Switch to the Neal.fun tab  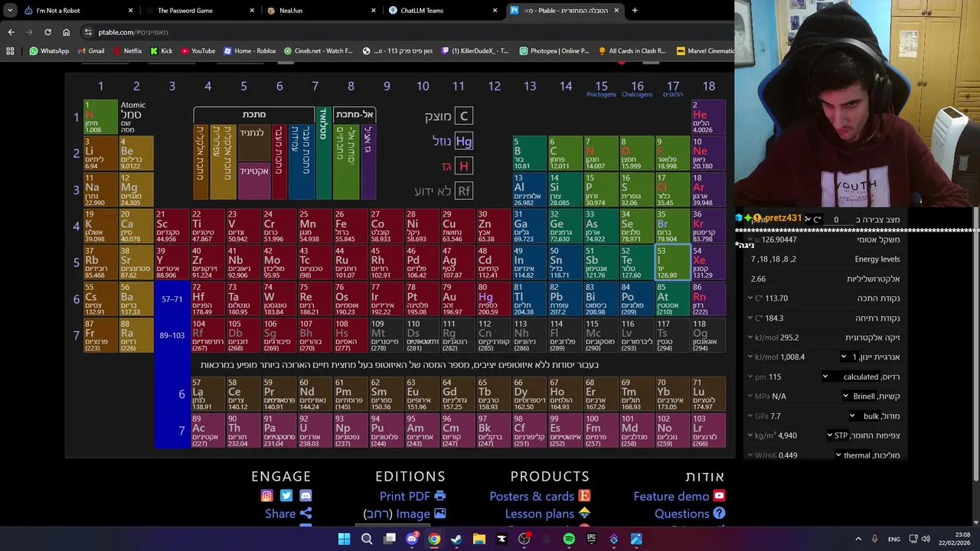click(x=320, y=11)
